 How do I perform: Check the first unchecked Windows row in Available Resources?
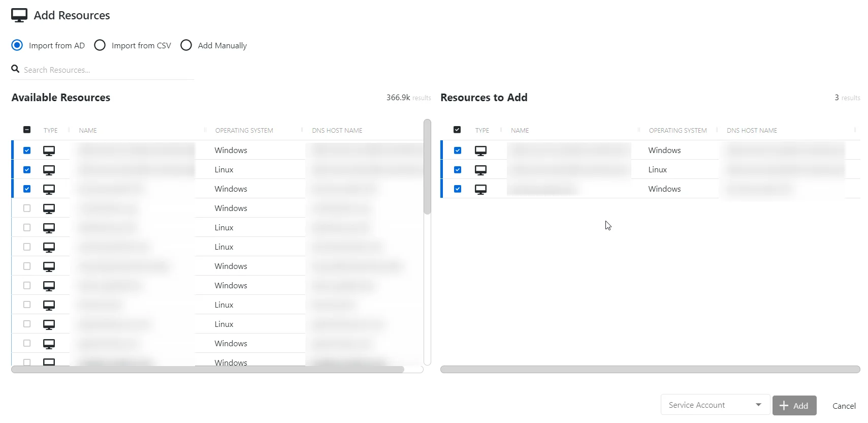click(27, 208)
